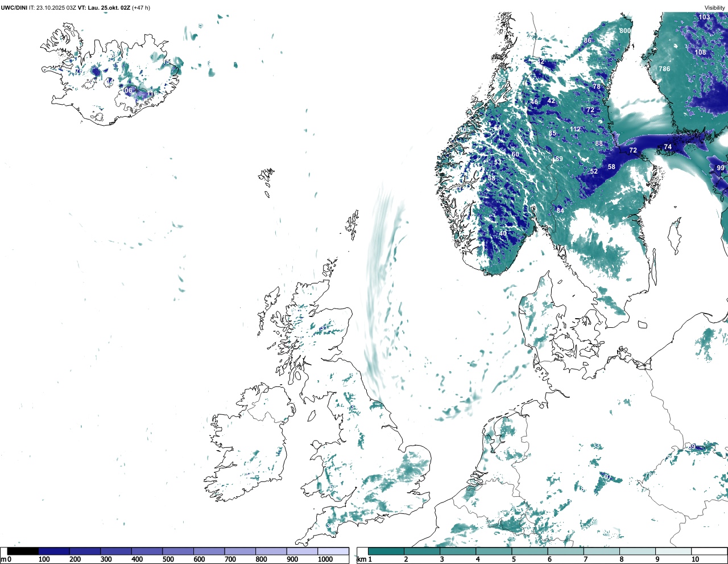Pick the 200–300 m legend swatch

tap(85, 551)
